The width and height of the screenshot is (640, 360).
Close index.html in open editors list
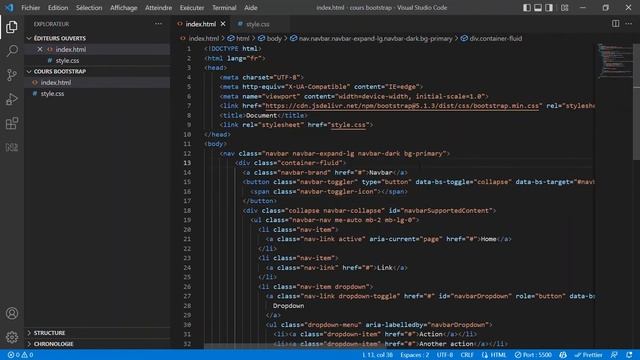point(40,49)
